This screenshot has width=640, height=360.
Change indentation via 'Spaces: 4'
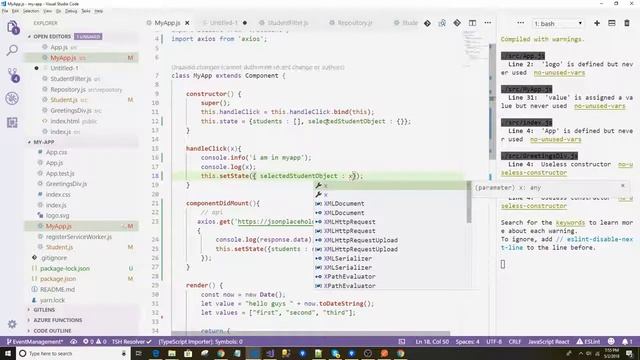(467, 342)
